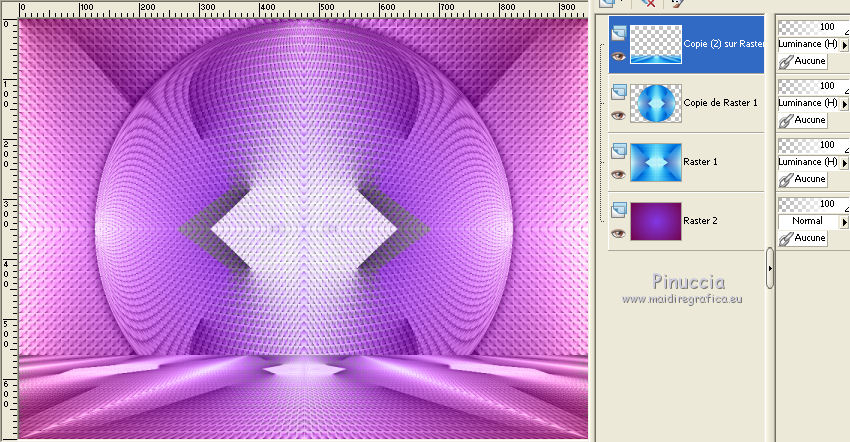Click raster layer type icon of Raster 2
Viewport: 850px width, 442px height.
click(619, 210)
